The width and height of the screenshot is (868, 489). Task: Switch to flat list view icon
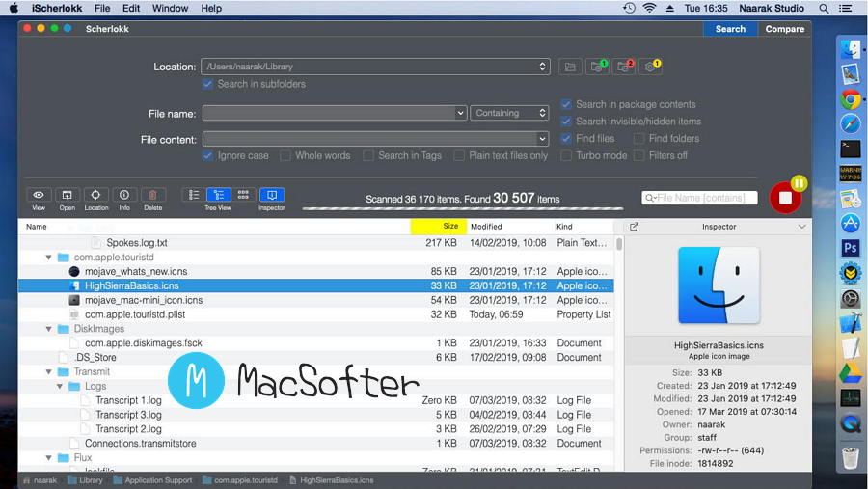click(x=194, y=195)
